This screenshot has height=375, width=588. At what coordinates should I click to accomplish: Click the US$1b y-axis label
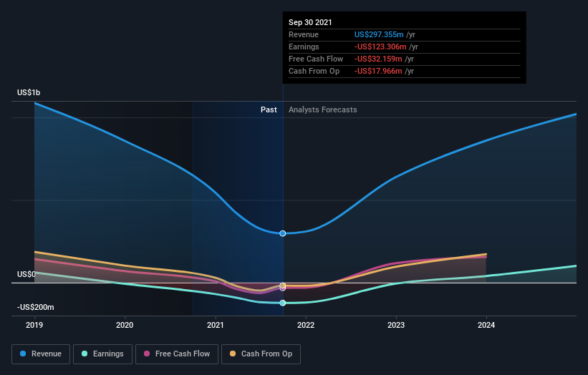pos(29,92)
